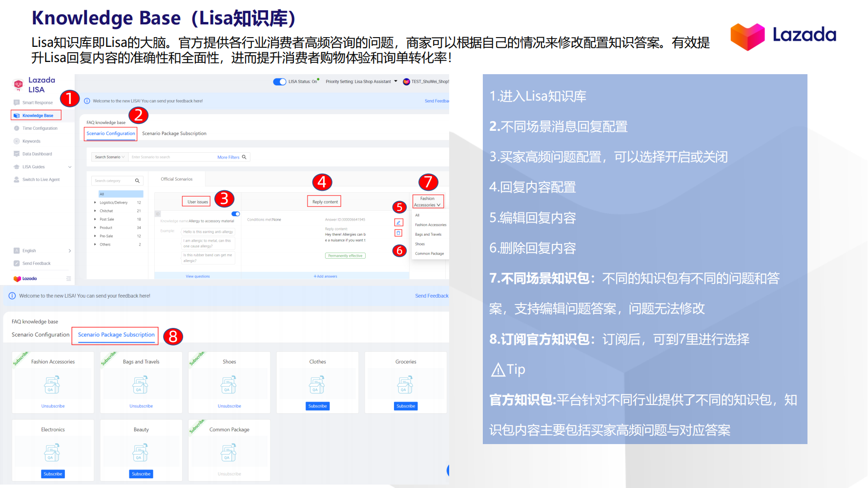Screen dimensions: 868x488
Task: Select Knowledge Base in the left sidebar
Action: [x=36, y=115]
